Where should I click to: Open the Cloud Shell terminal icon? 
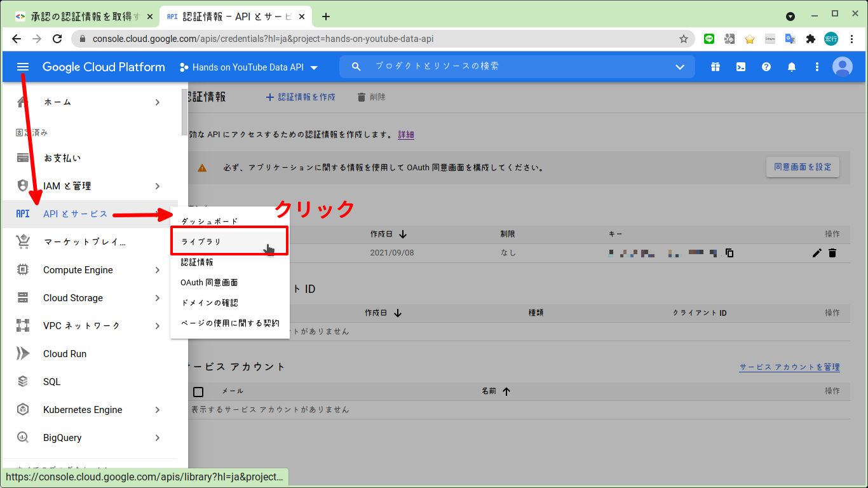coord(740,66)
